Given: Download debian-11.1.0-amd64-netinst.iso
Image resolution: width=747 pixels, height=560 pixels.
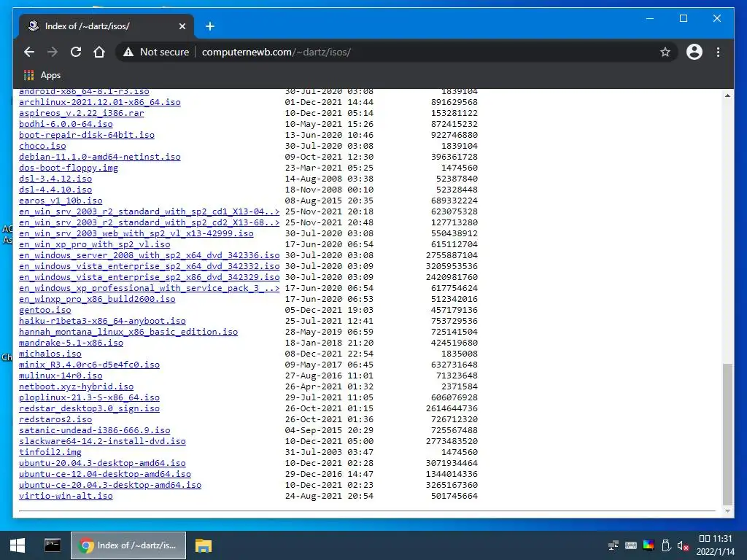Looking at the screenshot, I should 99,157.
